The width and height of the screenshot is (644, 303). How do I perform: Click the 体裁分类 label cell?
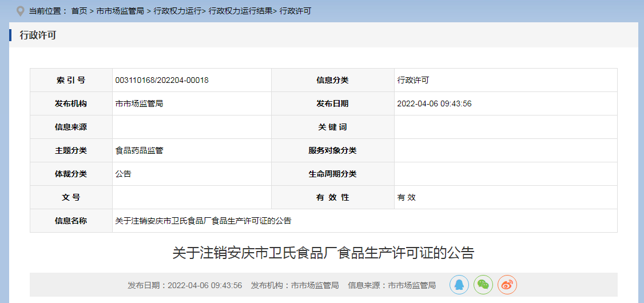[71, 174]
